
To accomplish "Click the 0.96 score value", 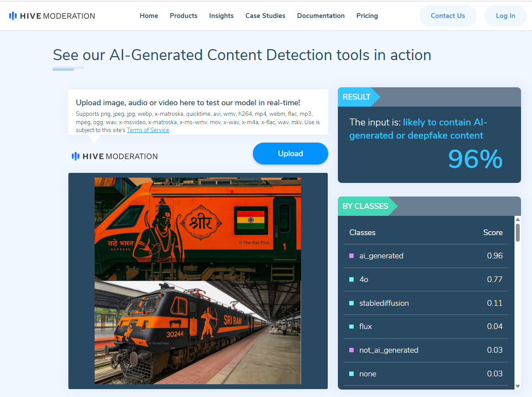I will tap(495, 256).
